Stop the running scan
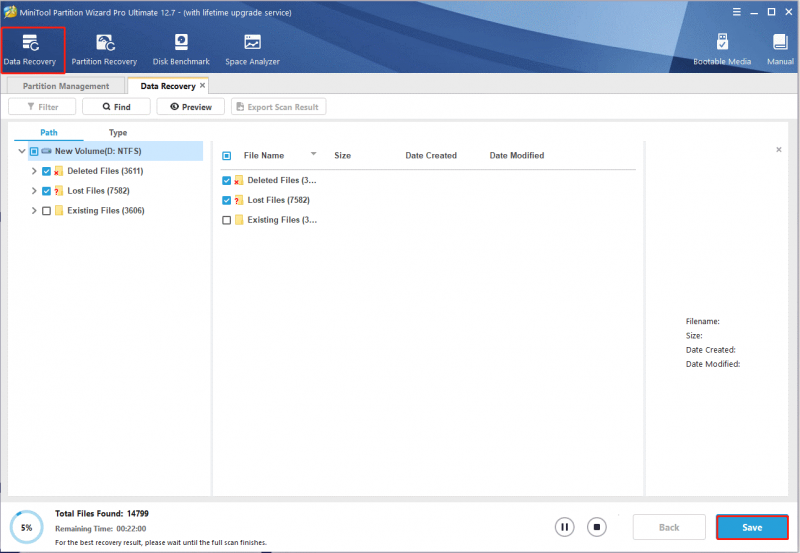The height and width of the screenshot is (553, 800). pyautogui.click(x=596, y=527)
